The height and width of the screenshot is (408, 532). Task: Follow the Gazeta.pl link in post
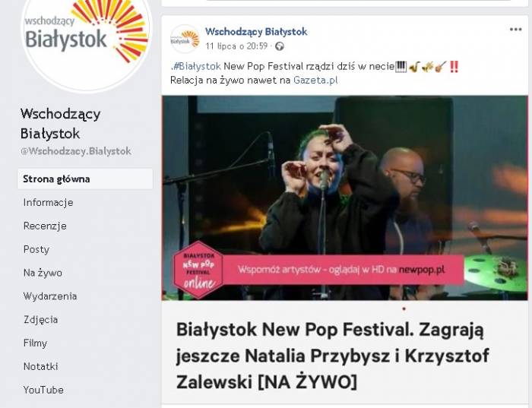coord(315,80)
